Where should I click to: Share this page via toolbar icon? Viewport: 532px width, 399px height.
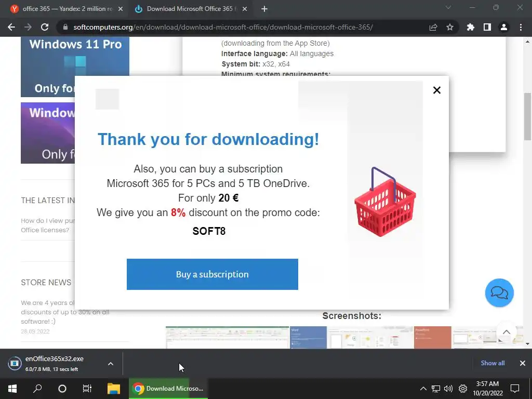[x=433, y=27]
